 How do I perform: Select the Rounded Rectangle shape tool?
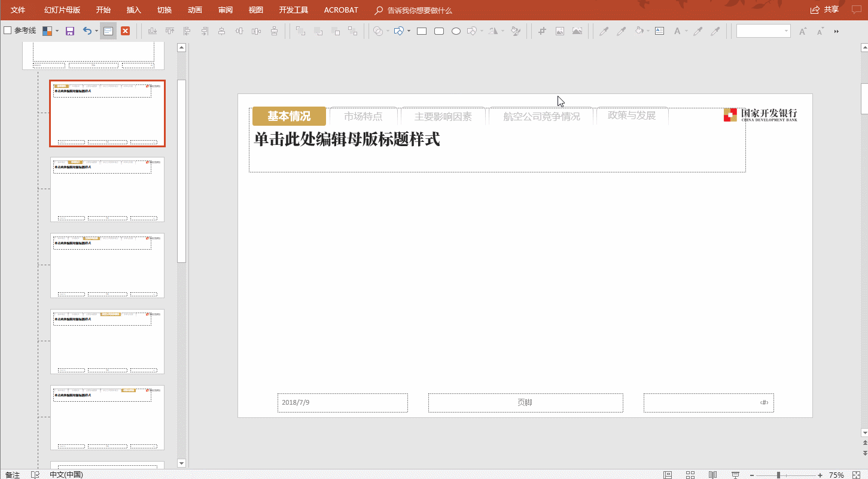pyautogui.click(x=439, y=31)
